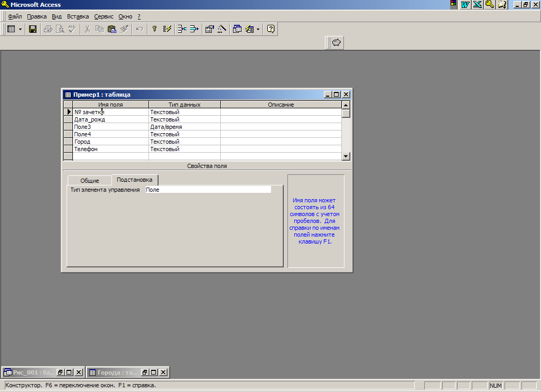The image size is (541, 392).
Task: Click the Delete Rows icon
Action: tap(194, 29)
